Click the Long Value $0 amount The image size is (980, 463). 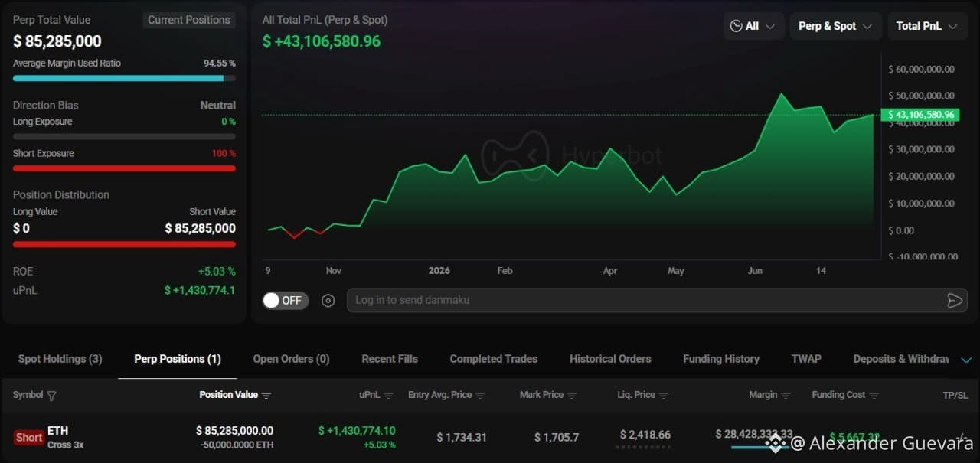(21, 228)
